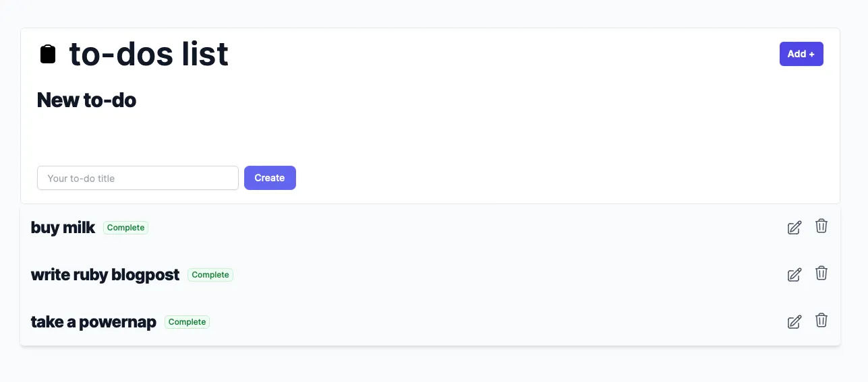Viewport: 868px width, 382px height.
Task: Toggle the Complete badge on buy milk
Action: [x=125, y=228]
